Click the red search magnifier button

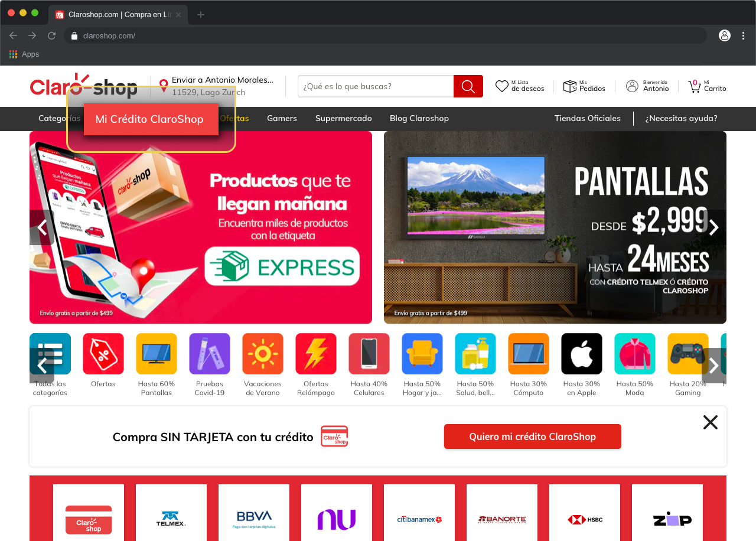(x=468, y=86)
